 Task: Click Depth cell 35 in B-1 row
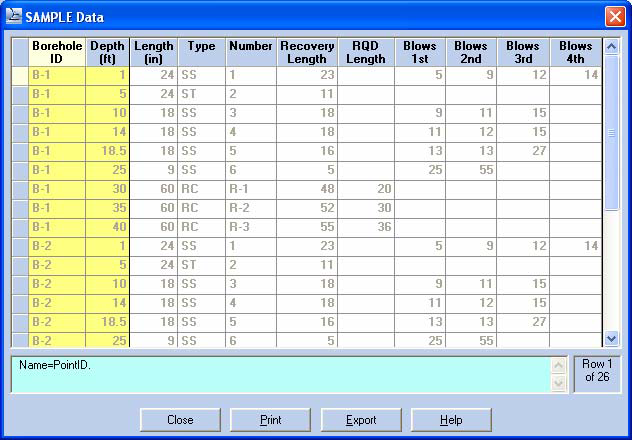(107, 208)
